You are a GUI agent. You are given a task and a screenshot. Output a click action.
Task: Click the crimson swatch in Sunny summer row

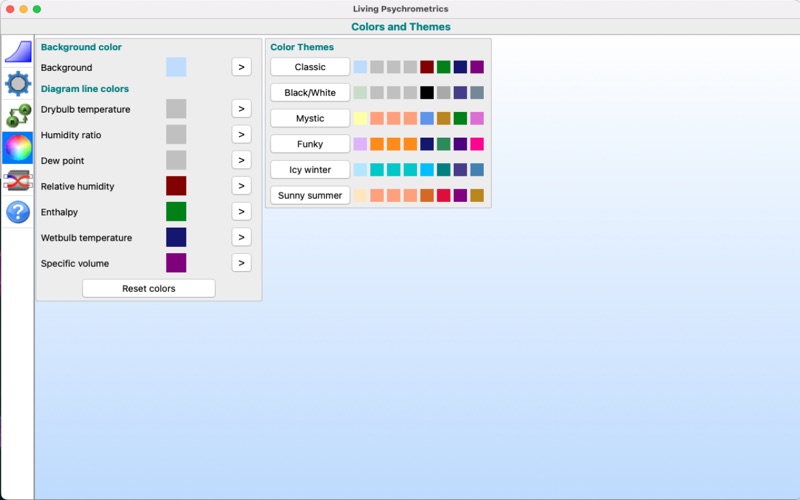point(443,195)
